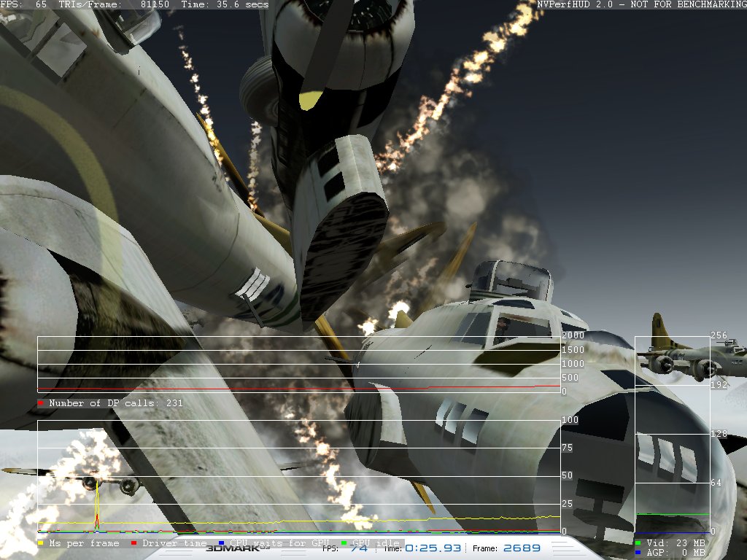Click the 'Ms per frame' legend label
Viewport: 747px width, 560px height.
(85, 542)
